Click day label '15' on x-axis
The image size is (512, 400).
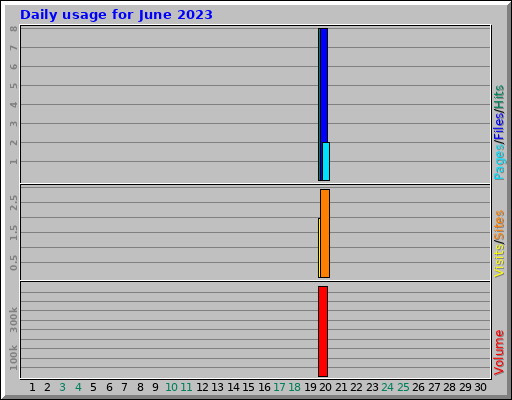[x=248, y=387]
